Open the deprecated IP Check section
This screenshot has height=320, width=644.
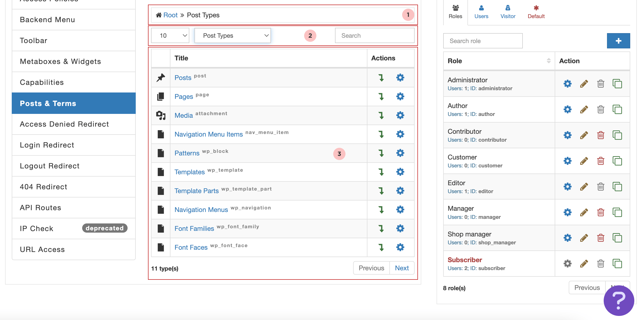[74, 229]
